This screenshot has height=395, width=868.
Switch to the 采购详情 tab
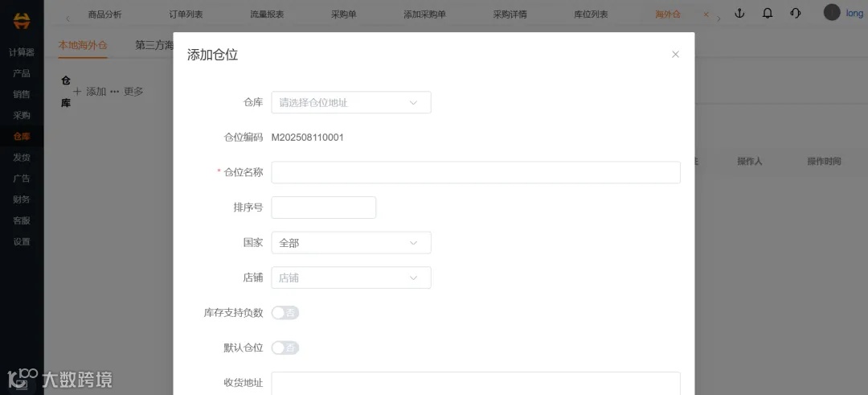click(x=510, y=14)
